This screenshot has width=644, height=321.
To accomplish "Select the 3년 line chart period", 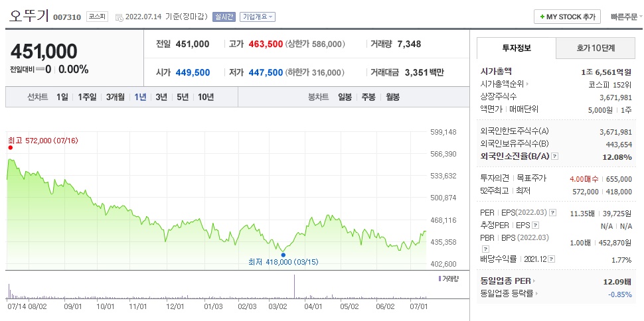I will 161,97.
